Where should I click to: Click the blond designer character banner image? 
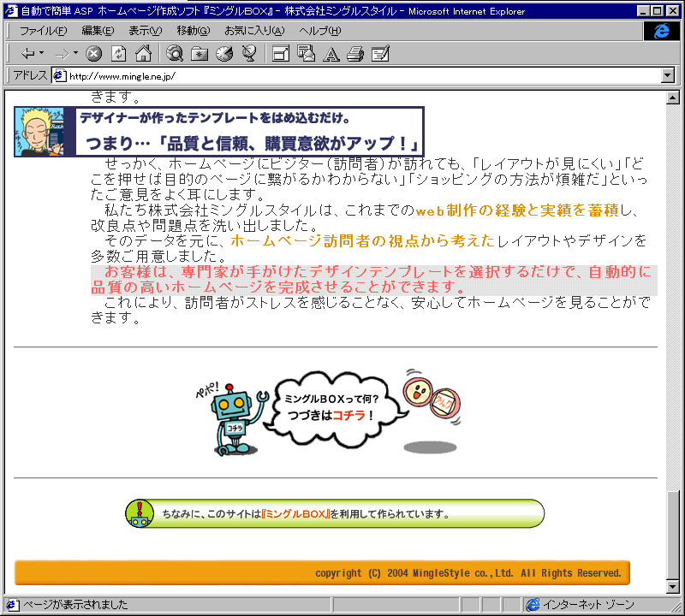coord(39,132)
